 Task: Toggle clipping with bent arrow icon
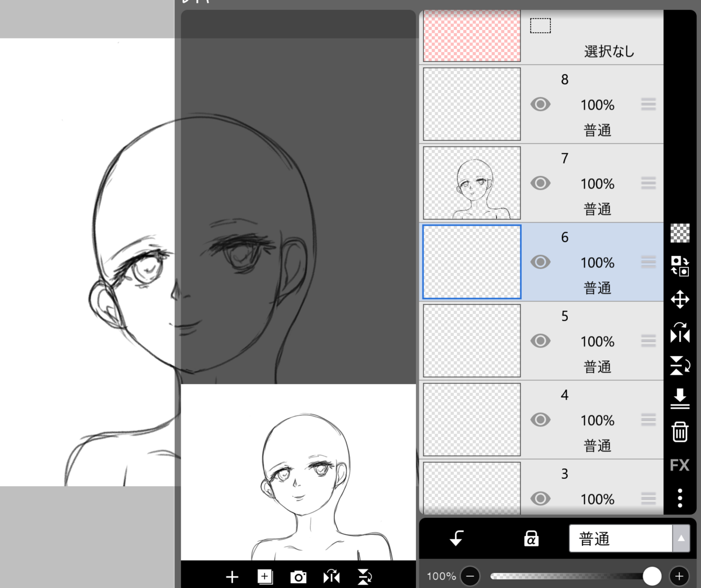click(457, 539)
